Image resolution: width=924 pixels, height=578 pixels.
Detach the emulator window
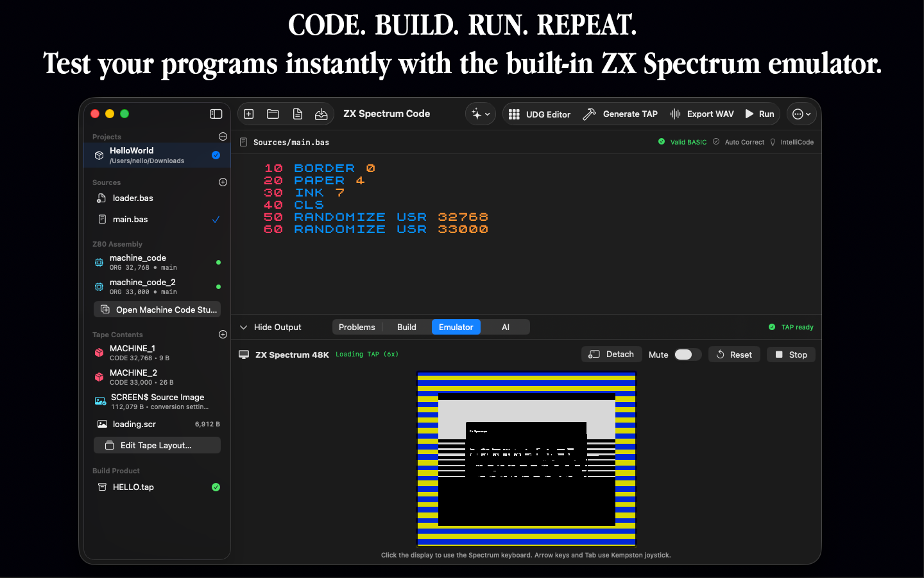[612, 355]
